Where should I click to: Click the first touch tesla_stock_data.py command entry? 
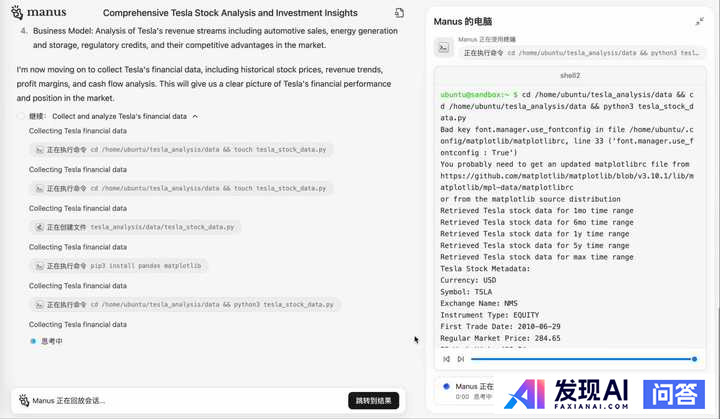coord(180,150)
